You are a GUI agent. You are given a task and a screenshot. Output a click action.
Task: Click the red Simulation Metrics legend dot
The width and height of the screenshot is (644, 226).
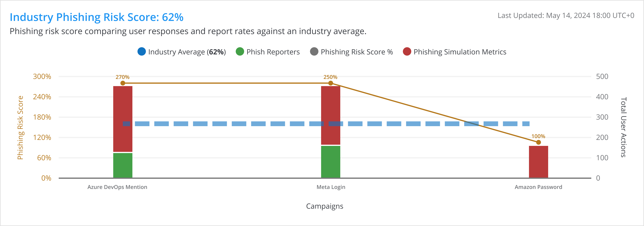(x=407, y=52)
